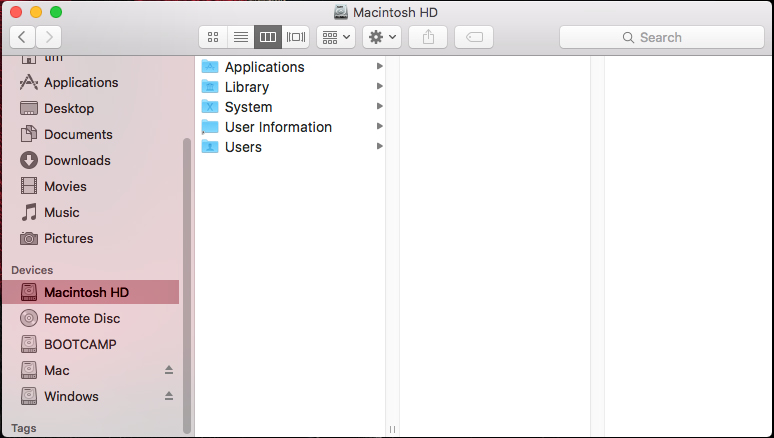
Task: Open the gear Action menu
Action: pyautogui.click(x=382, y=37)
